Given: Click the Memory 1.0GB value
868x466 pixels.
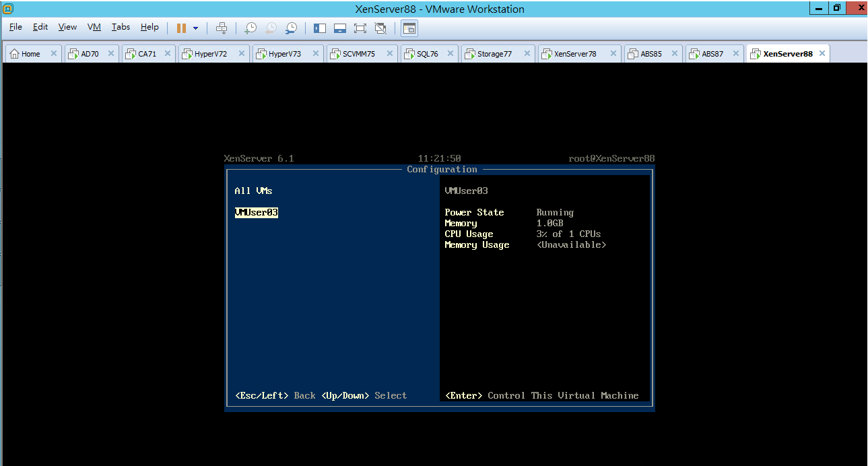Looking at the screenshot, I should point(549,224).
